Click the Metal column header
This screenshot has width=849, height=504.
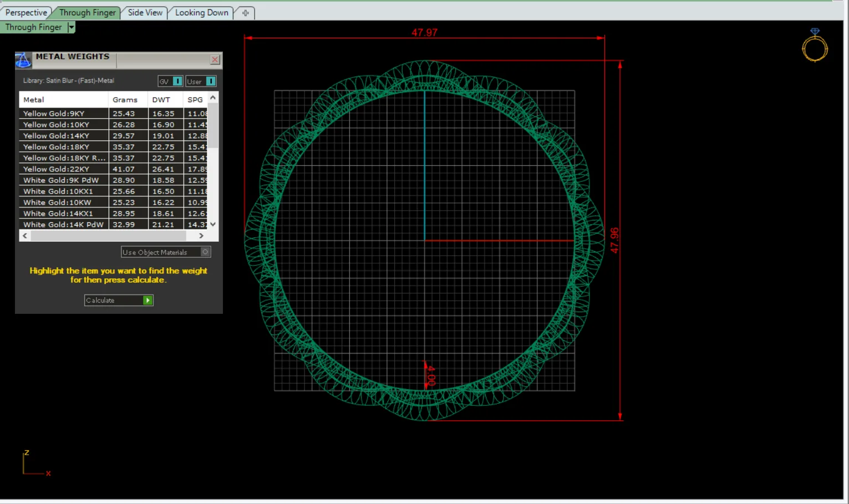click(64, 100)
